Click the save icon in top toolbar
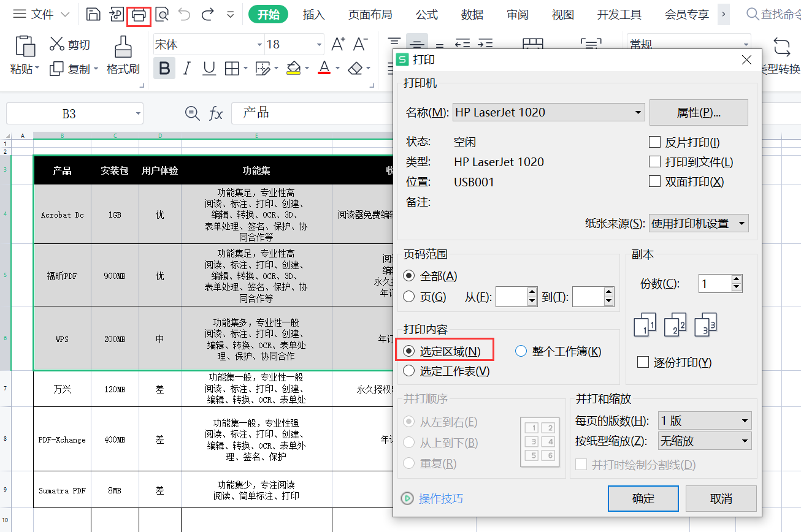 pos(93,14)
